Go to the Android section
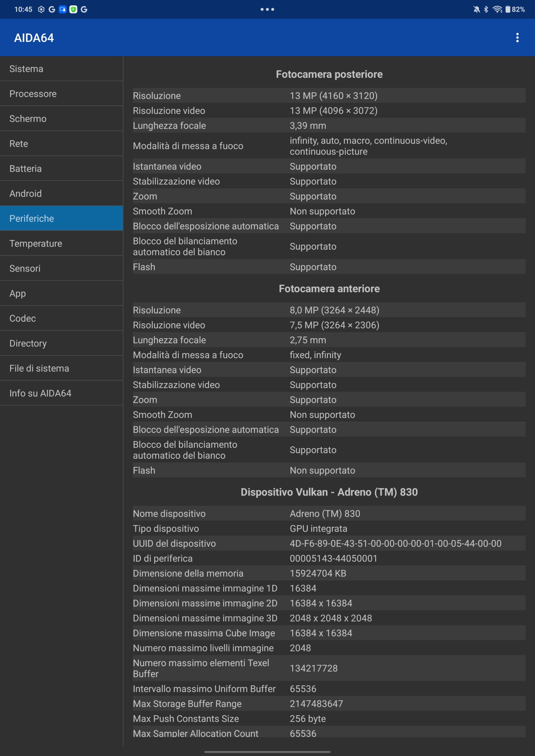This screenshot has height=756, width=535. (61, 193)
